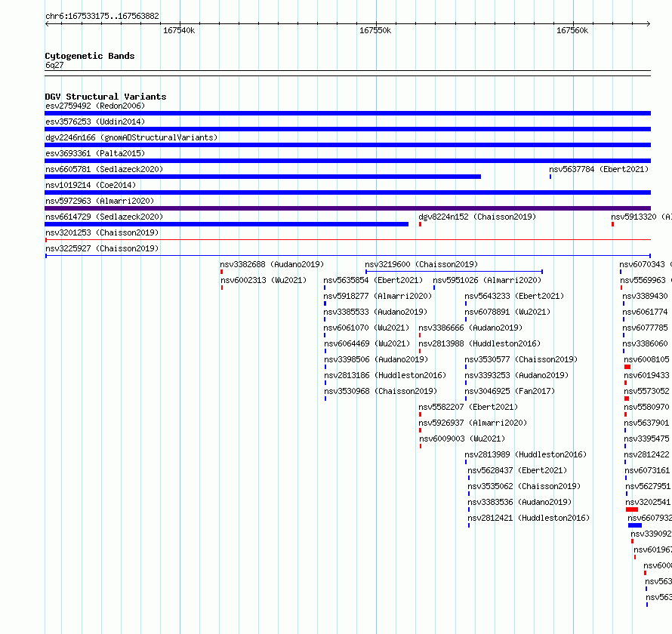Click the red block under nsv6008105
The height and width of the screenshot is (634, 672).
tap(627, 367)
